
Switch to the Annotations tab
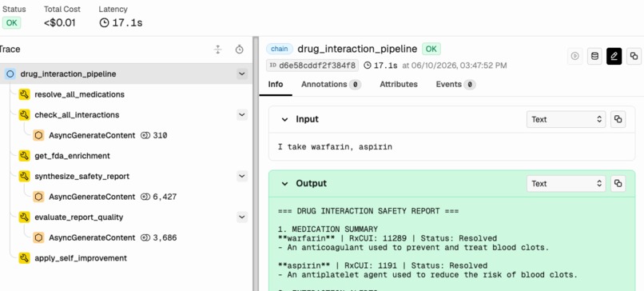tap(331, 84)
